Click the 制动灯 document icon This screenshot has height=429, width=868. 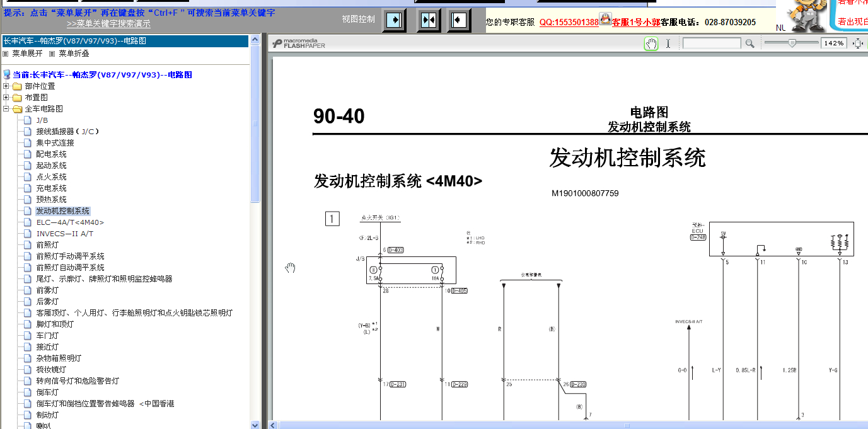point(27,415)
